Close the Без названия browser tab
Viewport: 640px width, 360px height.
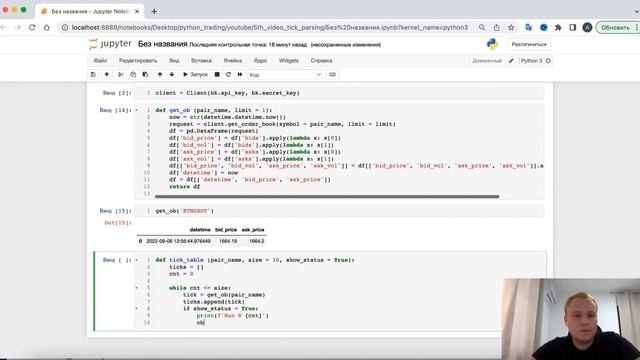(137, 11)
